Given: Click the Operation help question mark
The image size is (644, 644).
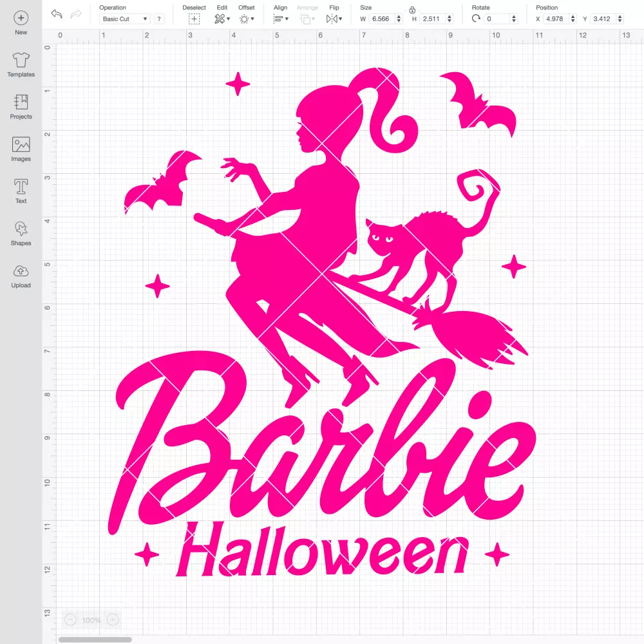Looking at the screenshot, I should [159, 19].
